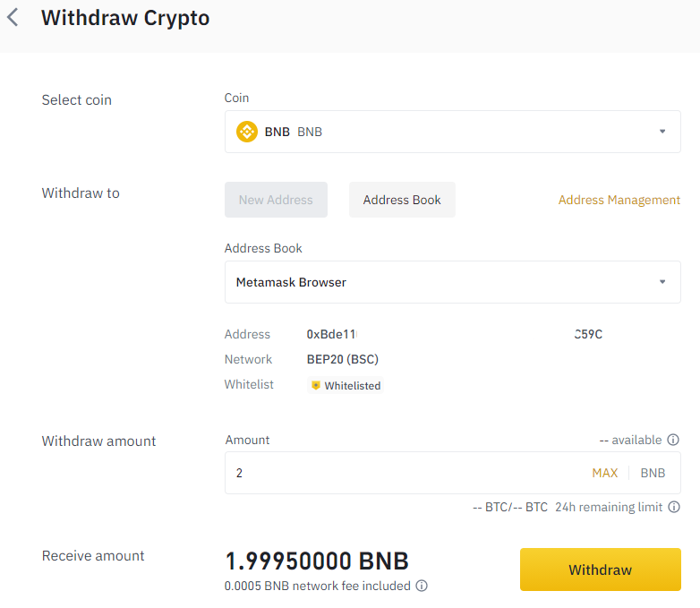Expand the Address Book dropdown arrow
This screenshot has height=608, width=700.
pyautogui.click(x=662, y=282)
